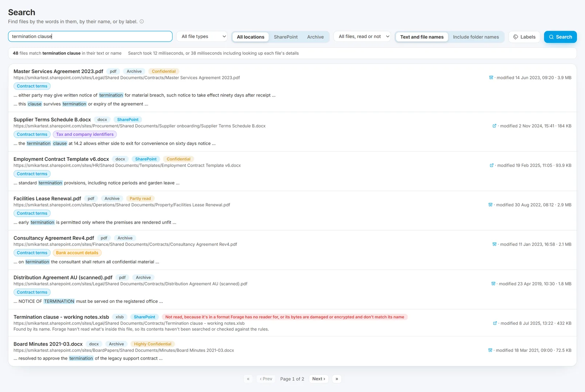This screenshot has width=585, height=392.
Task: Open Employment Contract Template v6.docx title
Action: [x=61, y=159]
